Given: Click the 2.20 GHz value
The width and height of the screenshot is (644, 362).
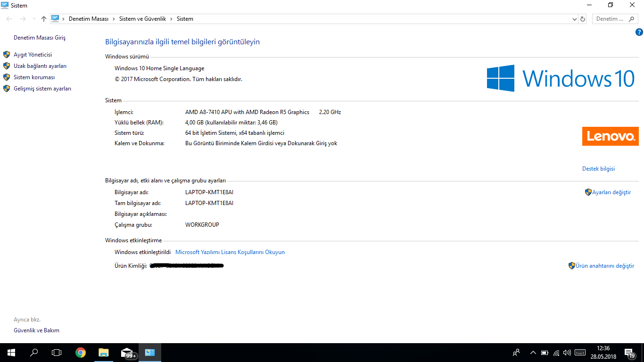Looking at the screenshot, I should (330, 112).
